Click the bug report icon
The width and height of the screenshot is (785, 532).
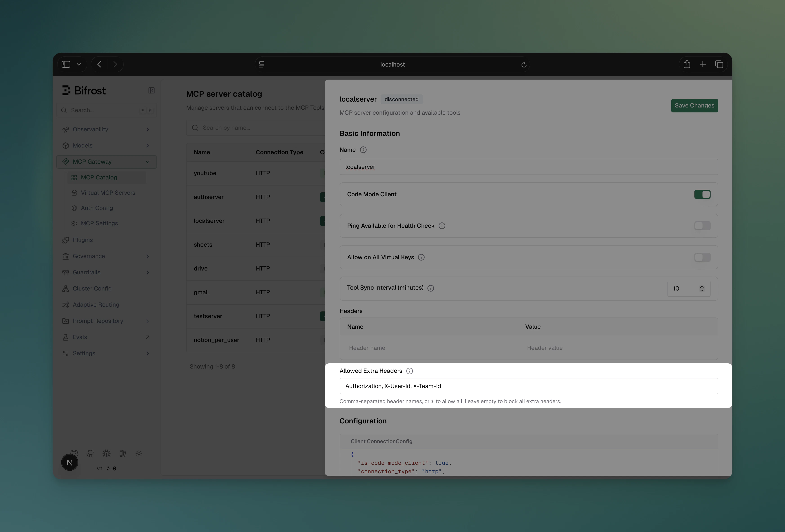[106, 453]
